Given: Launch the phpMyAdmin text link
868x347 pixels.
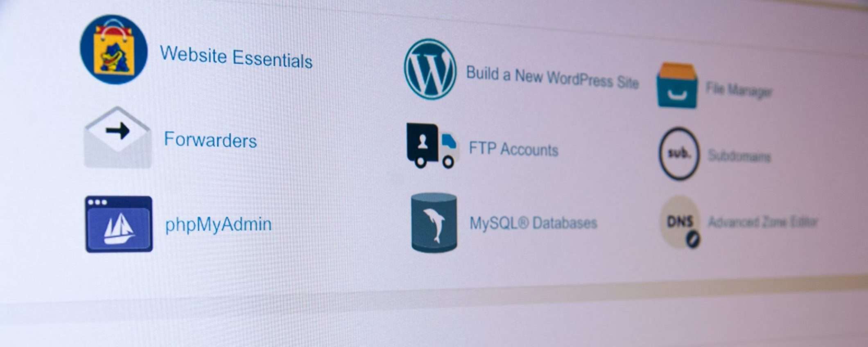Looking at the screenshot, I should [x=218, y=225].
